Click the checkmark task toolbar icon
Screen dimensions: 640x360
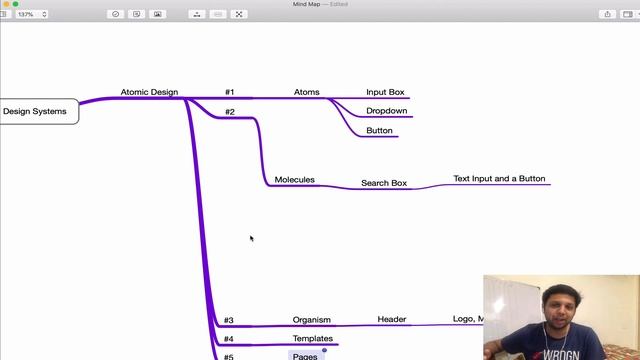[x=116, y=14]
